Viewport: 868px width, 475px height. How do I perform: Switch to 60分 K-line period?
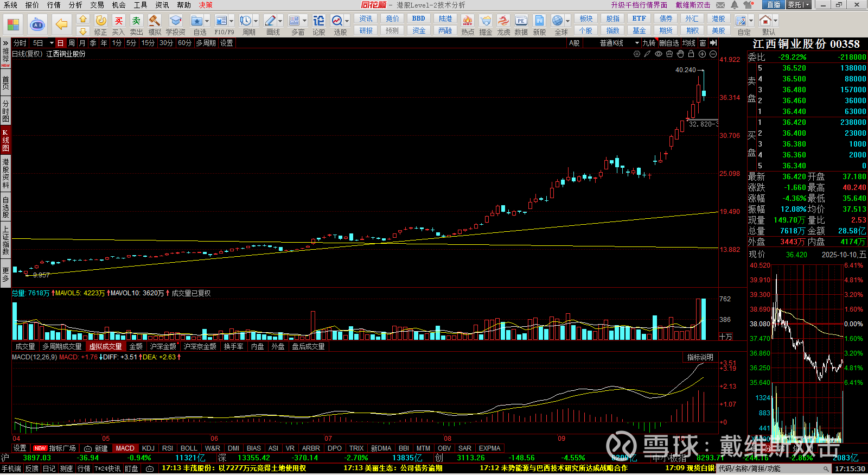[184, 43]
